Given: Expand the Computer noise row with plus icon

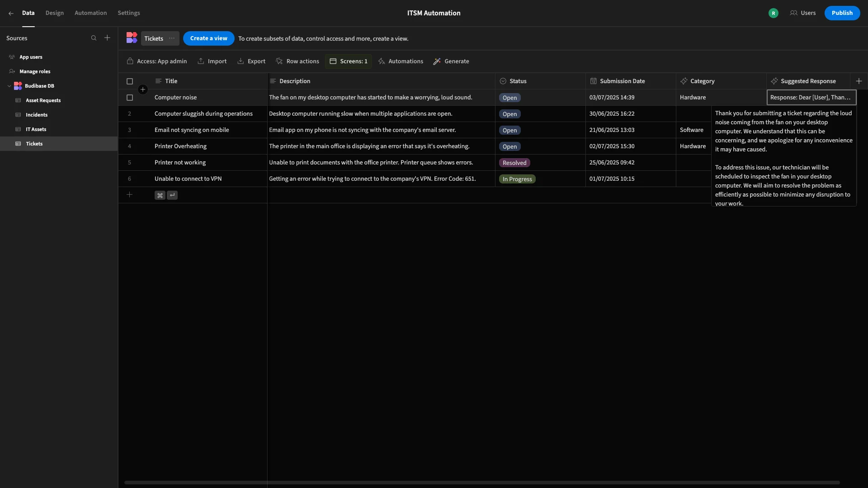Looking at the screenshot, I should [143, 90].
